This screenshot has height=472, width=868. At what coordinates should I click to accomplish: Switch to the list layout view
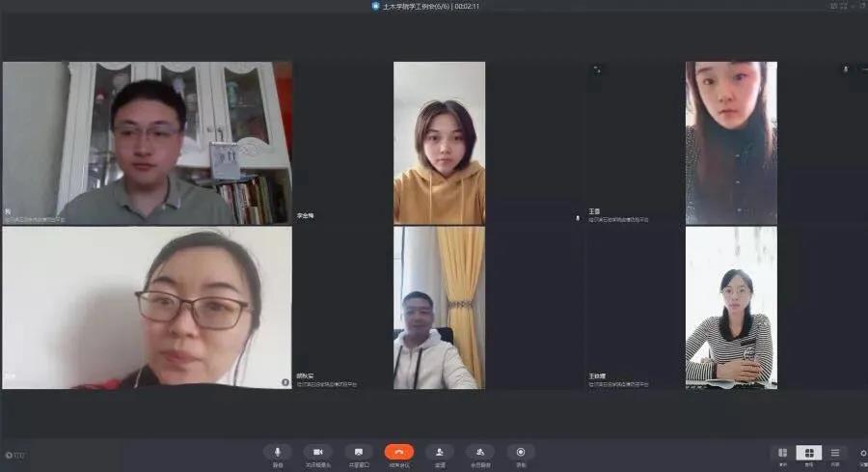coord(835,453)
